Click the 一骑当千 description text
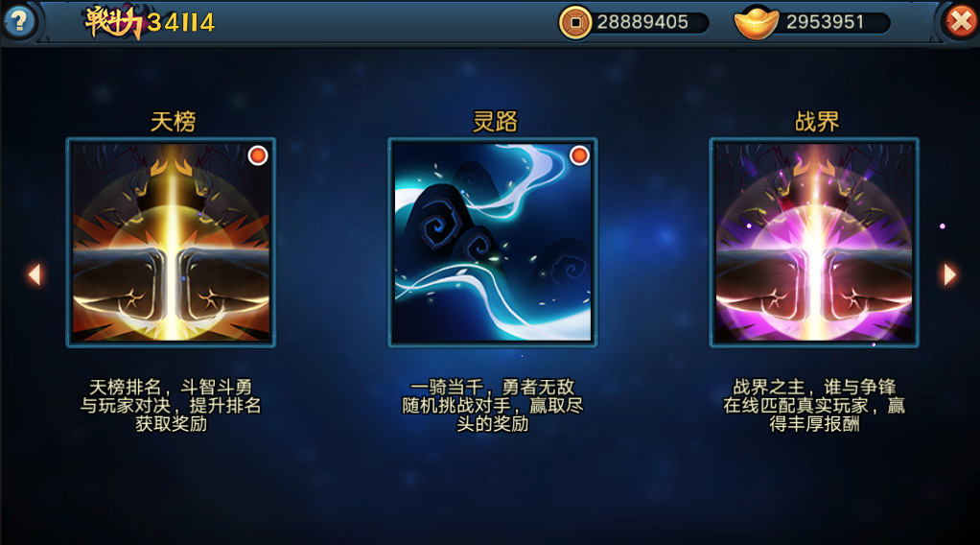The image size is (980, 545). [493, 406]
